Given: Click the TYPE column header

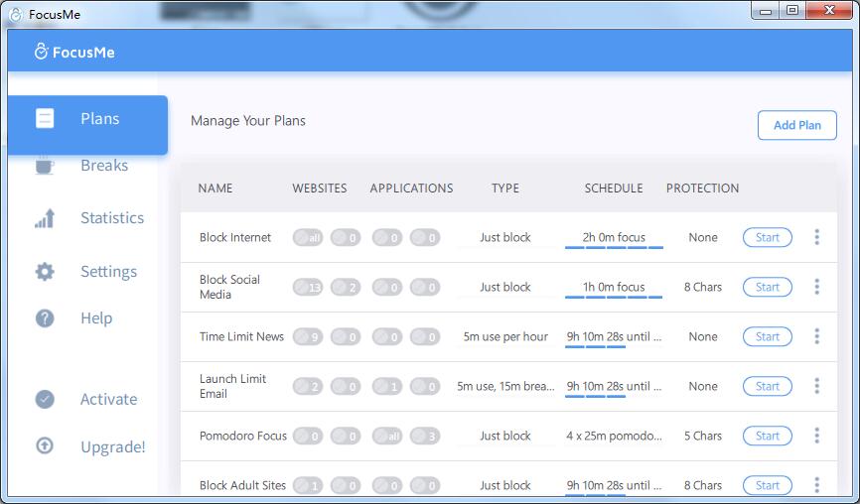Looking at the screenshot, I should coord(505,189).
